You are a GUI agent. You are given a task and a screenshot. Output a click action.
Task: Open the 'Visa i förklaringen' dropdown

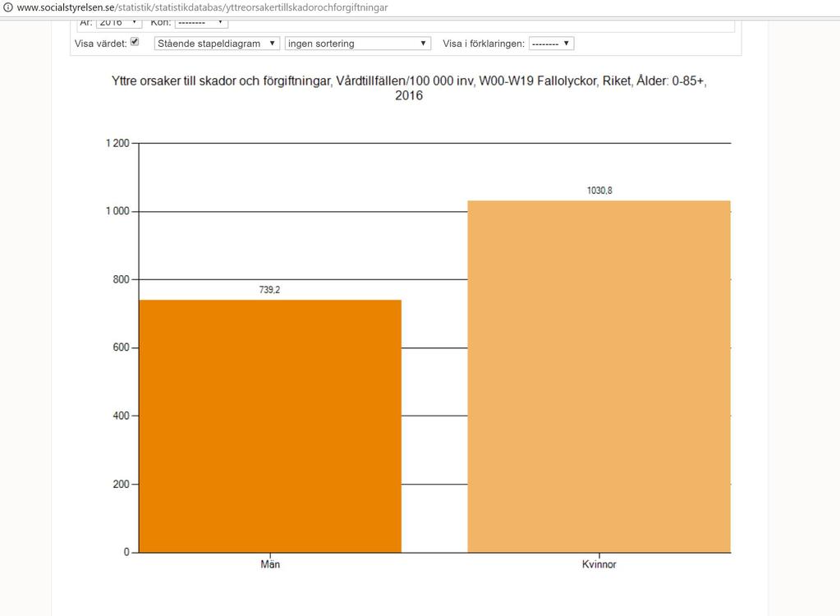click(x=551, y=44)
